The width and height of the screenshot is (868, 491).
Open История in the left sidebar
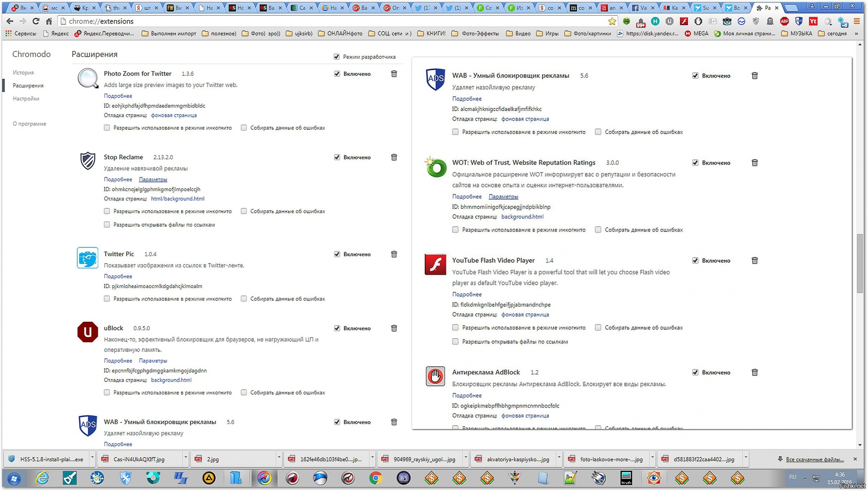[23, 73]
